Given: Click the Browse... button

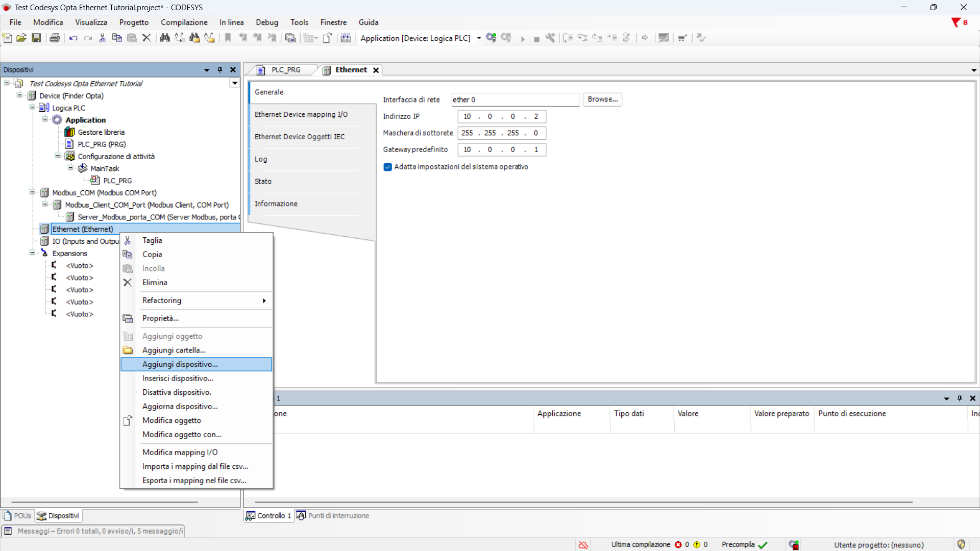Looking at the screenshot, I should (602, 99).
